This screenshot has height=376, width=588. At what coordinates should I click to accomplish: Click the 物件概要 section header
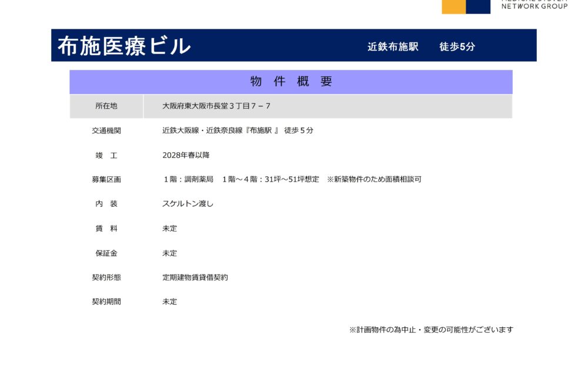click(291, 82)
